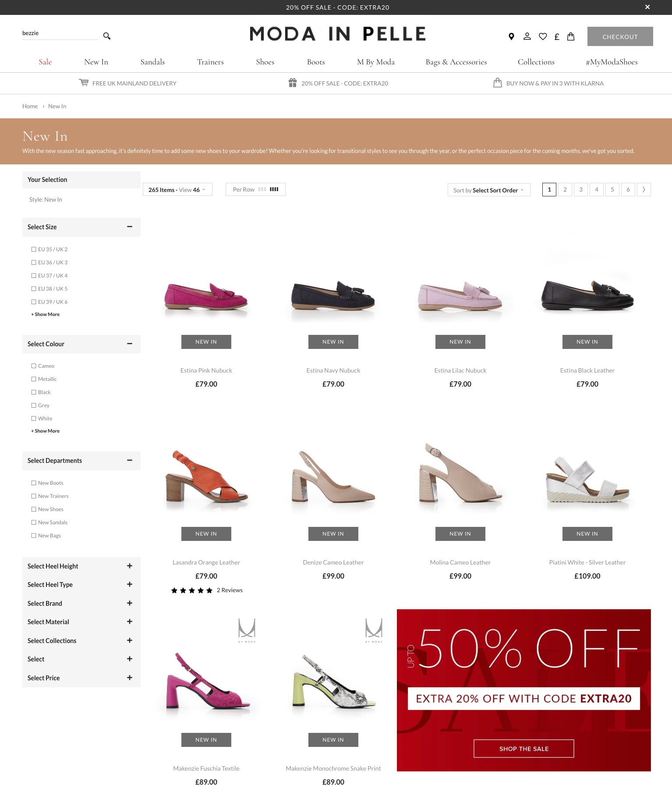Check the New Boots department
The height and width of the screenshot is (796, 672).
tap(34, 483)
